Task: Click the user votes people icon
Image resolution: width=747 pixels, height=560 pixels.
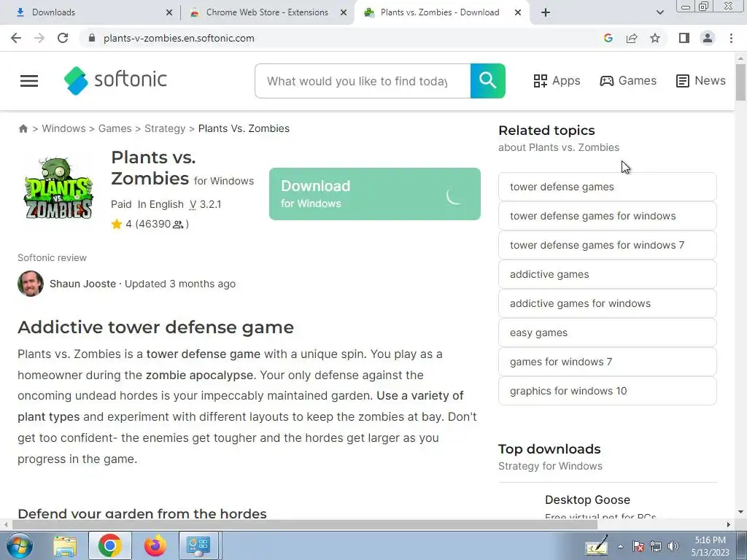Action: [x=178, y=225]
